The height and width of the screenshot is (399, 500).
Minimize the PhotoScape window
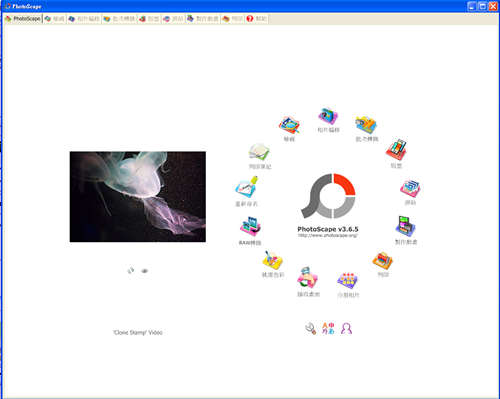(x=472, y=6)
